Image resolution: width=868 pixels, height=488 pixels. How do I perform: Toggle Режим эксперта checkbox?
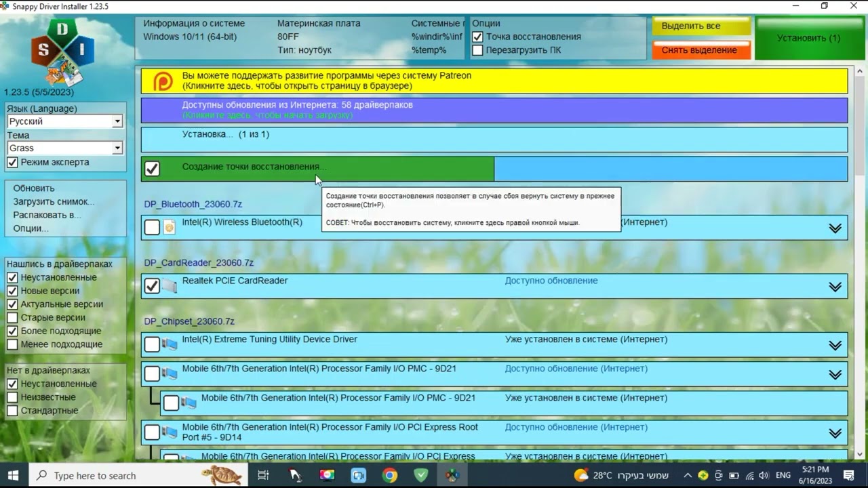(12, 163)
